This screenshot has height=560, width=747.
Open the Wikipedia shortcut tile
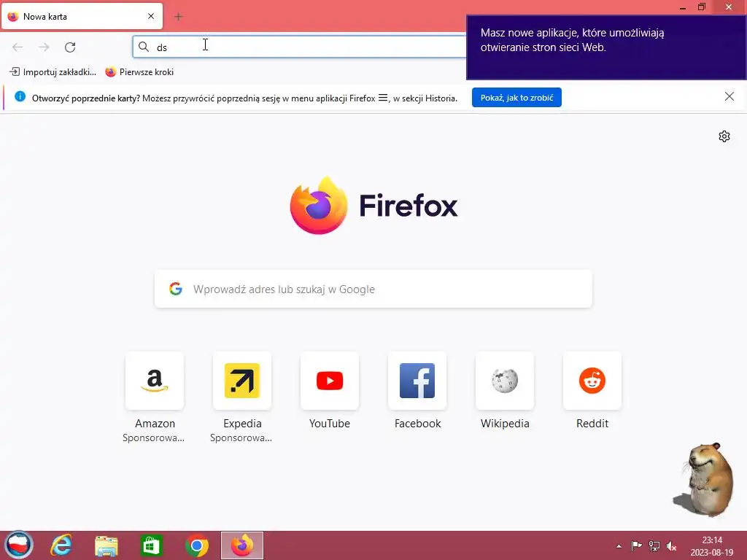point(505,381)
